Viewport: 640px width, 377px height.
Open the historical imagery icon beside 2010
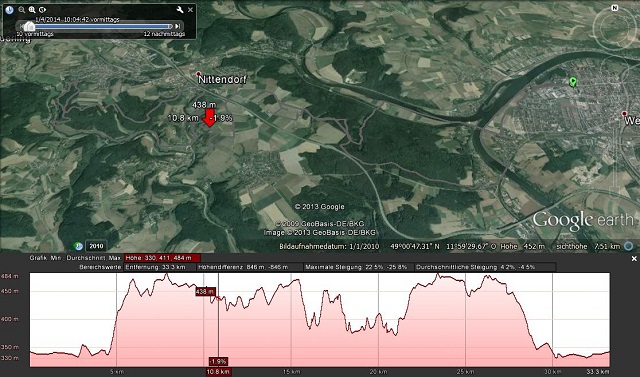tap(78, 246)
